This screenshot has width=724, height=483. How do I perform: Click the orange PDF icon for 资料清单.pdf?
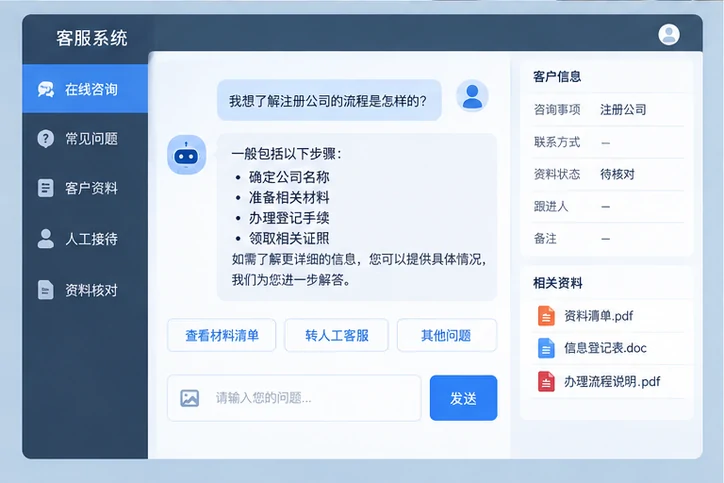coord(546,316)
